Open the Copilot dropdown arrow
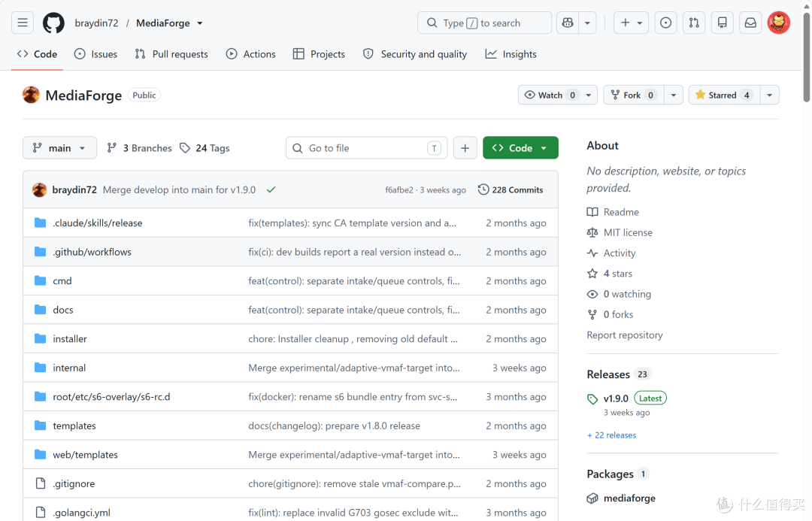 [x=587, y=23]
